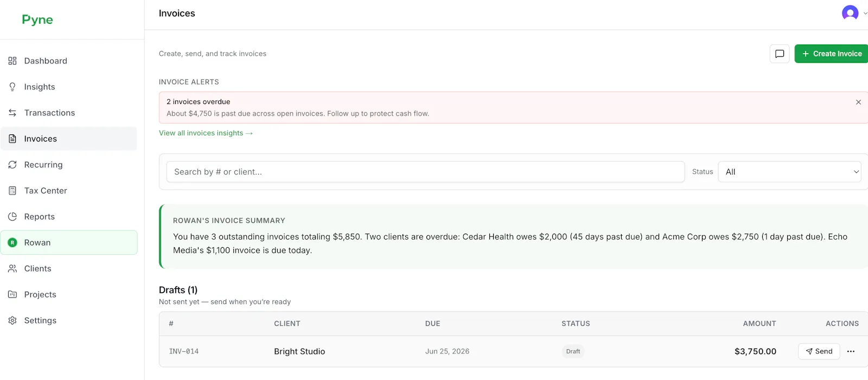Click invoice number INV-014

[x=184, y=351]
